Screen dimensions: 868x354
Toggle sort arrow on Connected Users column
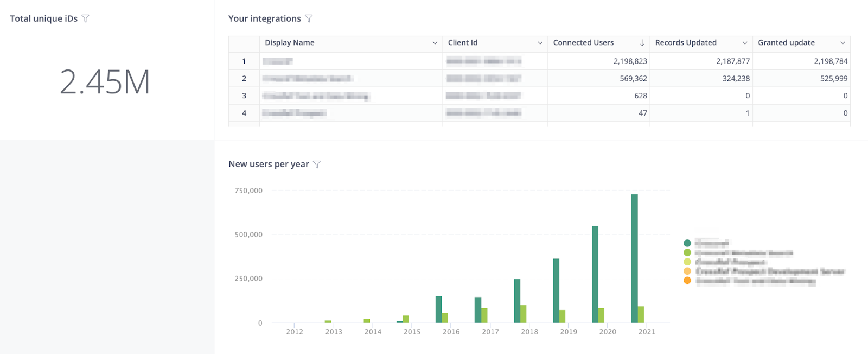(642, 42)
